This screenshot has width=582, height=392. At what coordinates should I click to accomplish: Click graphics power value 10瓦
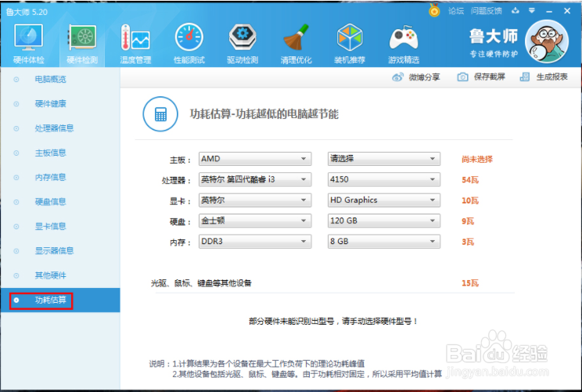click(x=470, y=200)
